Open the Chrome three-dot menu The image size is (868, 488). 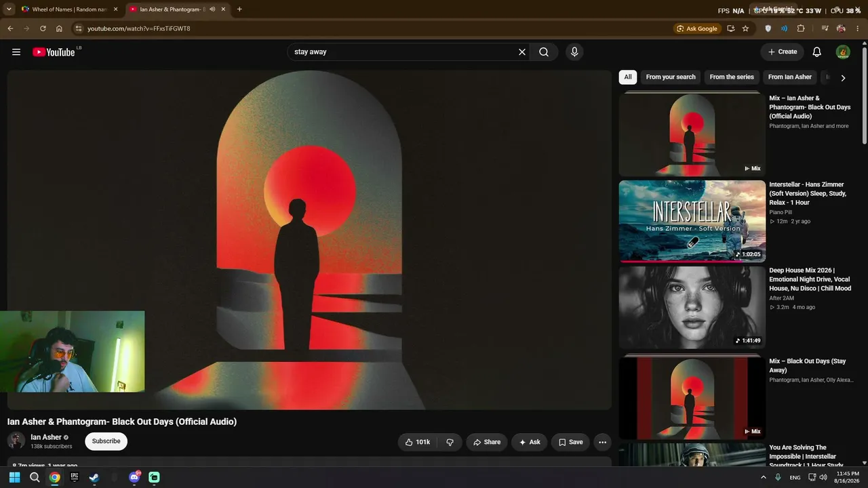click(857, 28)
